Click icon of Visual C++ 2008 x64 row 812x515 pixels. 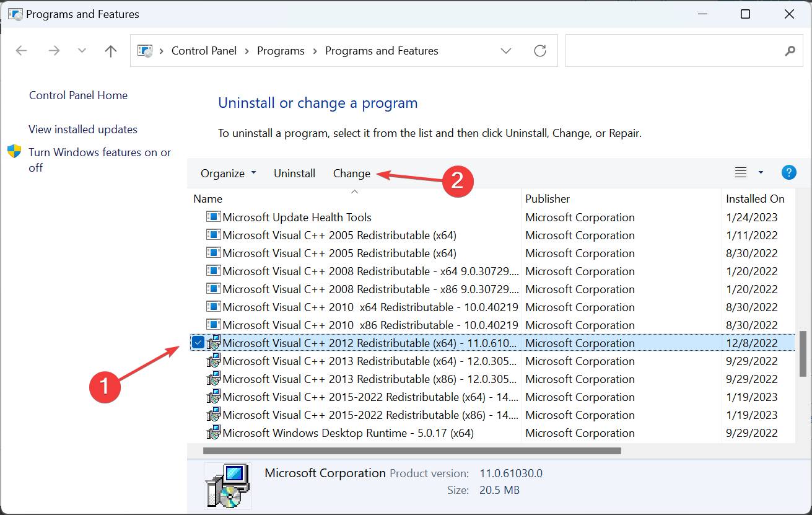pyautogui.click(x=214, y=271)
